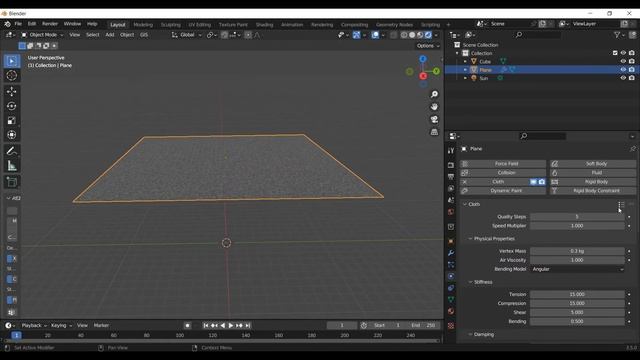Open the GIS menu
The height and width of the screenshot is (360, 640).
click(144, 35)
